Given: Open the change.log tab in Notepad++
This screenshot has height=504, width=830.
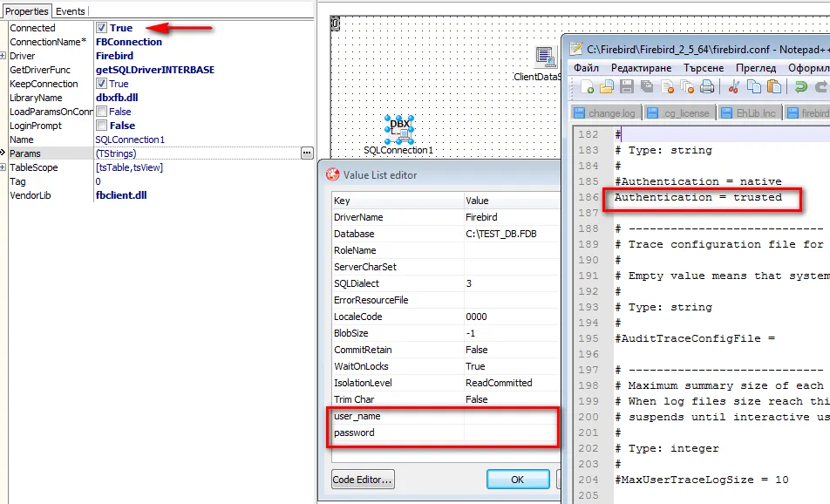Looking at the screenshot, I should pyautogui.click(x=607, y=112).
